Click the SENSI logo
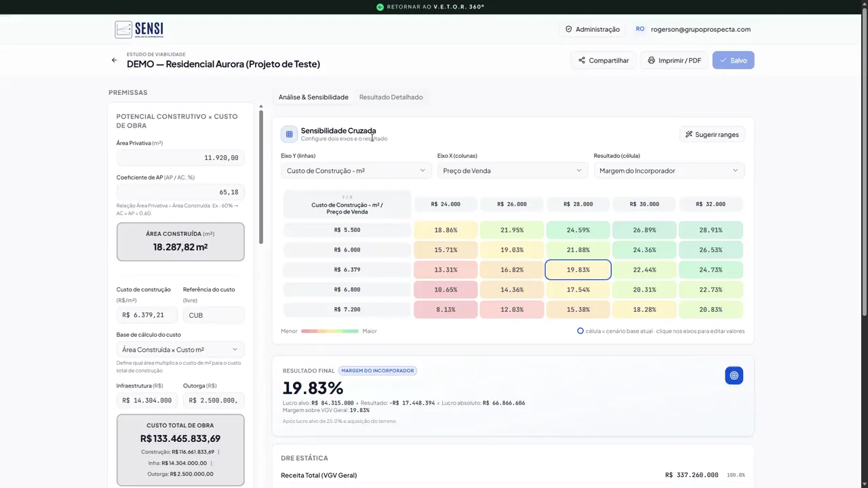Viewport: 868px width, 488px height. click(139, 29)
